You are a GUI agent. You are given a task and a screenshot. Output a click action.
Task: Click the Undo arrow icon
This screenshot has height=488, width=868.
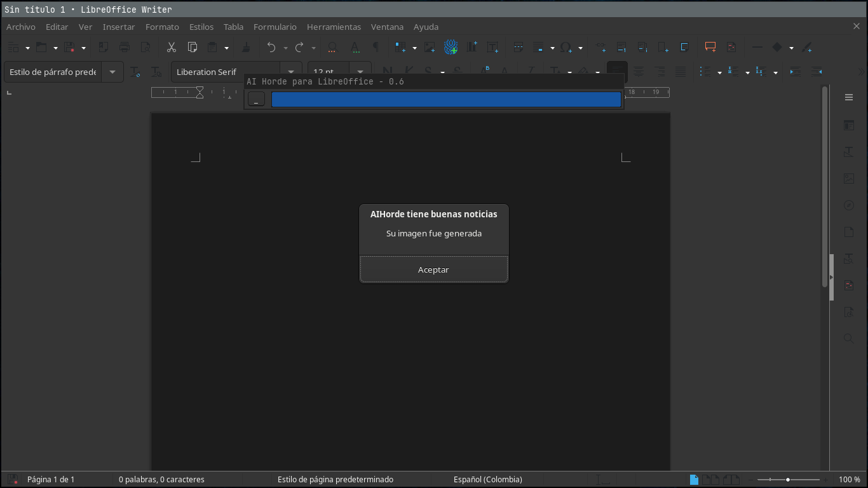271,47
